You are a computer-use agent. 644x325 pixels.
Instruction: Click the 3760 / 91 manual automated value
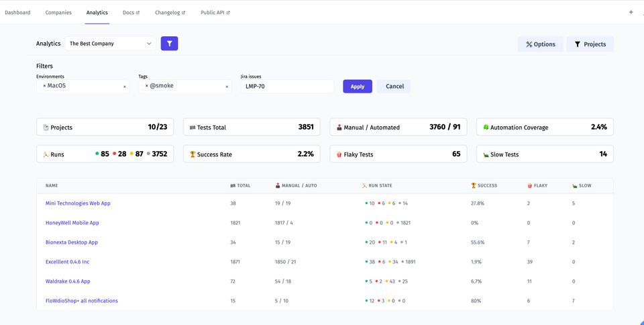click(x=445, y=127)
